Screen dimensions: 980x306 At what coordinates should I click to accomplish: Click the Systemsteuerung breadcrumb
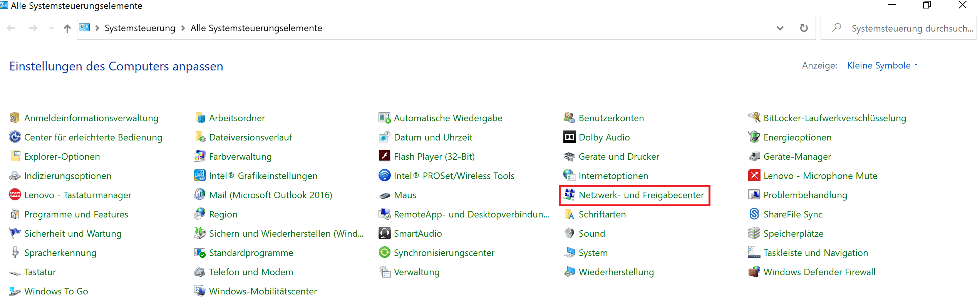click(x=140, y=28)
